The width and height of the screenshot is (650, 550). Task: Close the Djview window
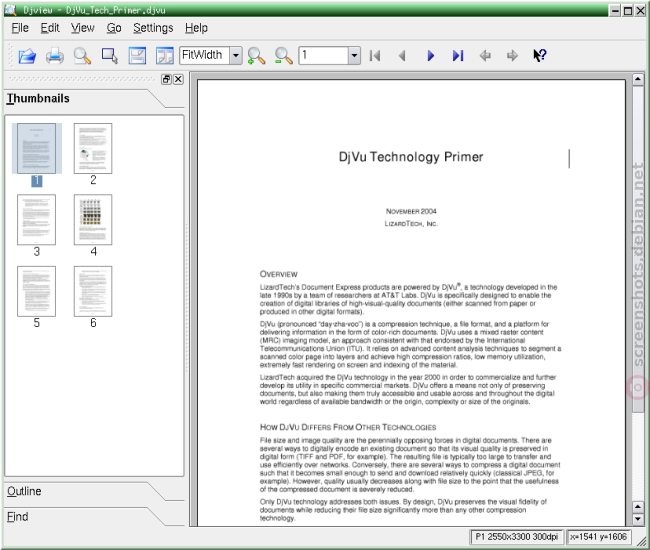(x=640, y=10)
